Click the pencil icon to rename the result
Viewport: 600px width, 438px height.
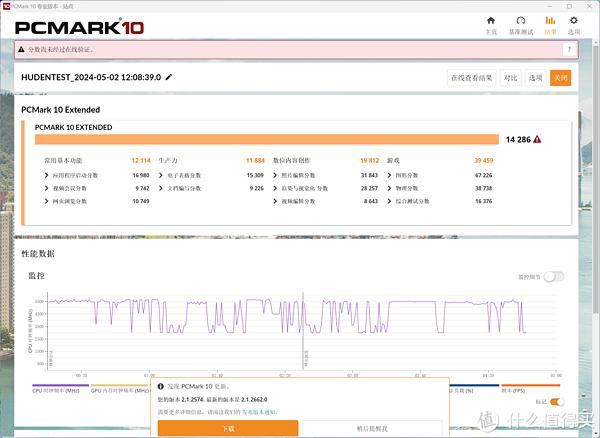click(x=168, y=77)
